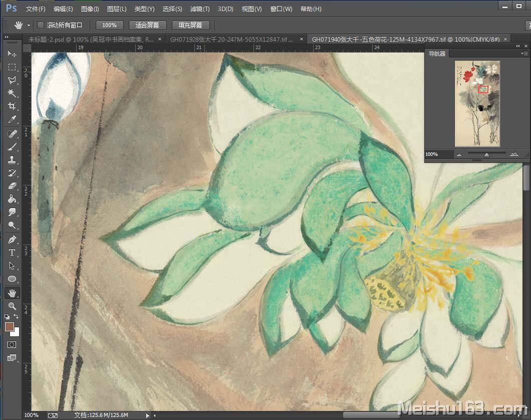Open the 图像(I) menu
This screenshot has height=420, width=531.
tap(90, 9)
